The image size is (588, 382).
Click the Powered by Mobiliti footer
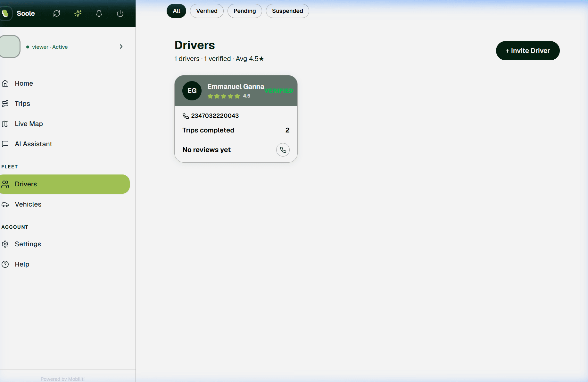62,379
